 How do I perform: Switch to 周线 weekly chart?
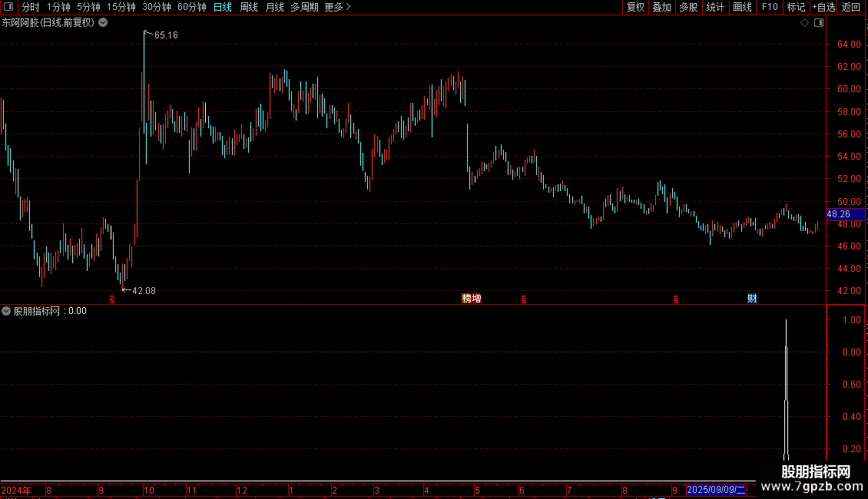point(249,7)
